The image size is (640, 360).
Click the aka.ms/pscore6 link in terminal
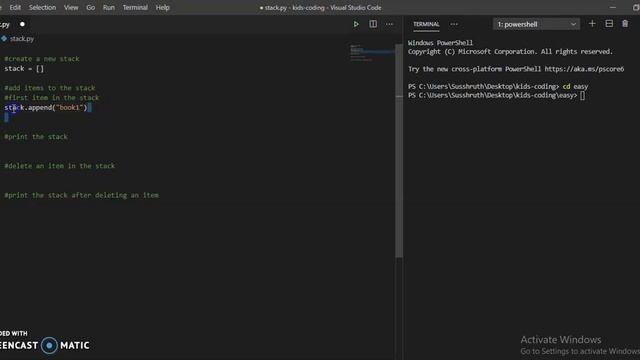pos(584,69)
